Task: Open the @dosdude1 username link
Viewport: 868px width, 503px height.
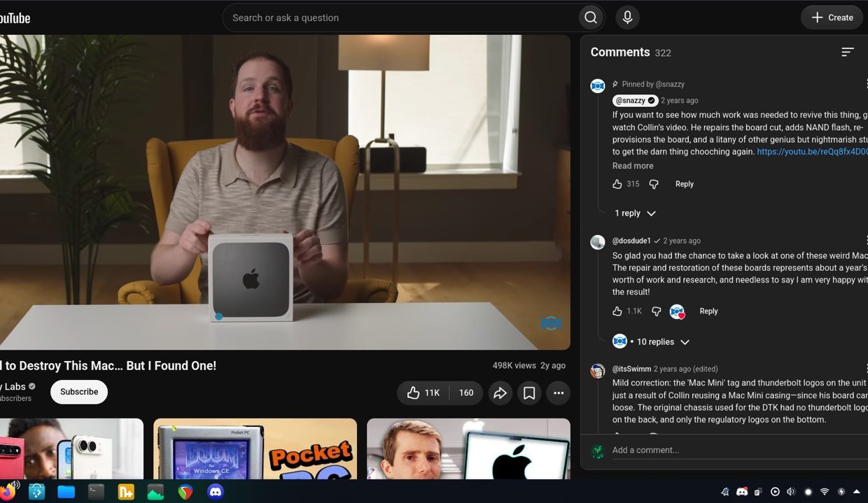Action: (x=631, y=241)
